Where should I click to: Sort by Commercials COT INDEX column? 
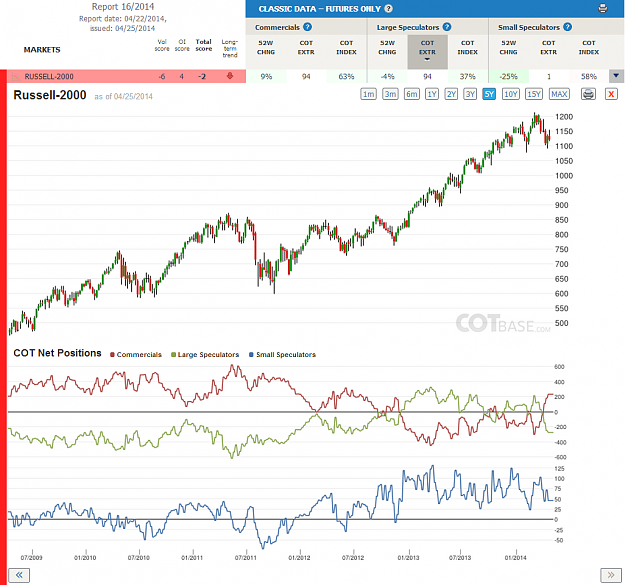pos(346,47)
